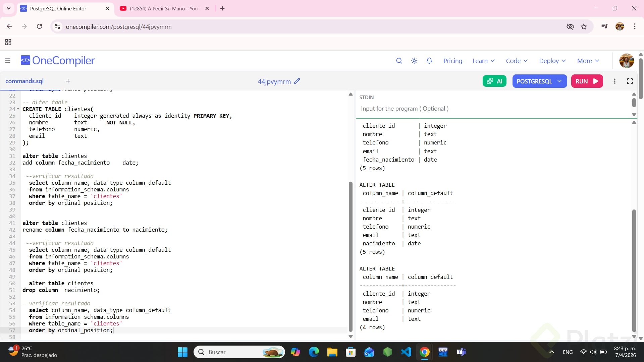This screenshot has height=362, width=644.
Task: Switch to the commands.sql tab
Action: 24,81
